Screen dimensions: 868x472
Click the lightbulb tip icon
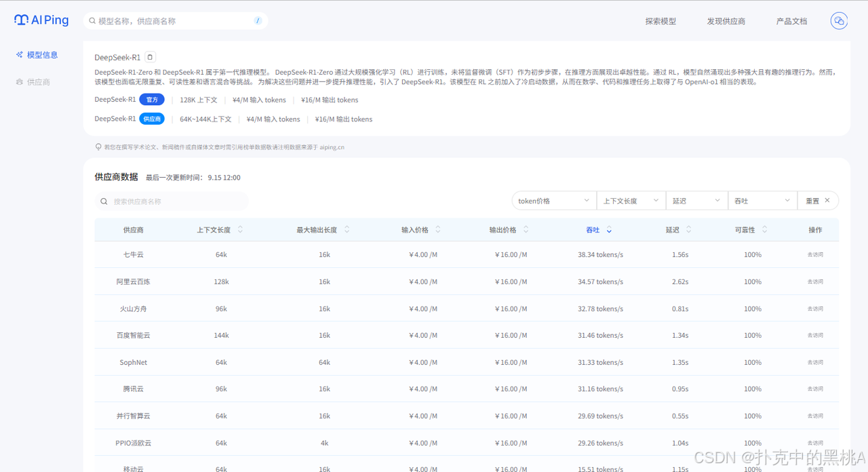pyautogui.click(x=98, y=146)
